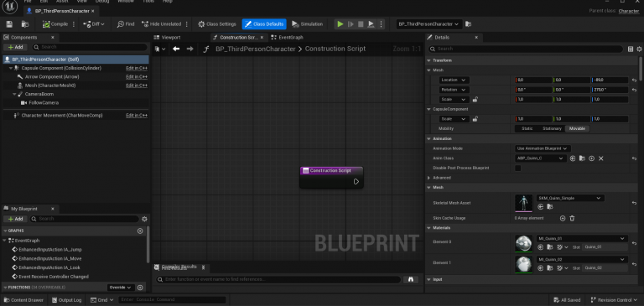Image resolution: width=644 pixels, height=306 pixels.
Task: Open the Animation Mode dropdown
Action: pyautogui.click(x=543, y=148)
